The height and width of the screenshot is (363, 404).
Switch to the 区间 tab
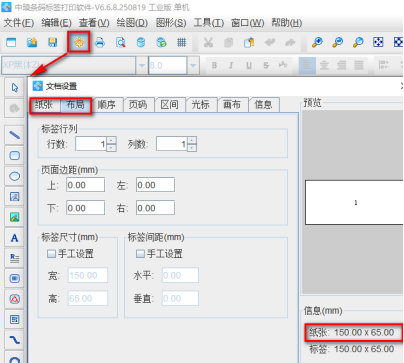169,105
